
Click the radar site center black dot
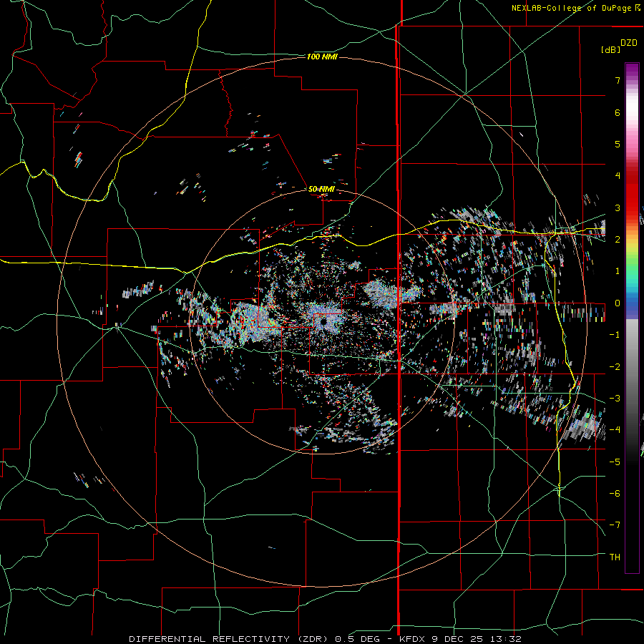click(323, 323)
